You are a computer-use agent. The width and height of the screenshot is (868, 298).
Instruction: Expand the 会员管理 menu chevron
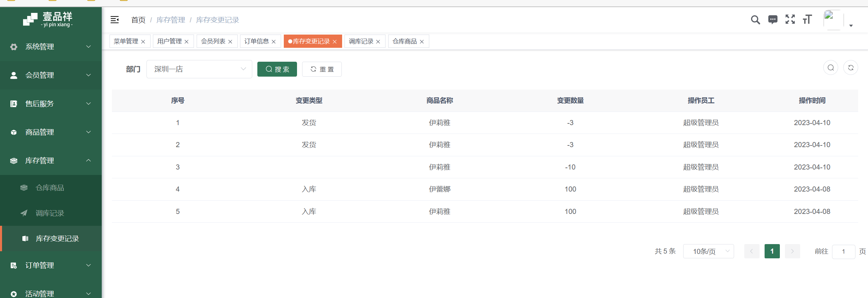point(88,75)
